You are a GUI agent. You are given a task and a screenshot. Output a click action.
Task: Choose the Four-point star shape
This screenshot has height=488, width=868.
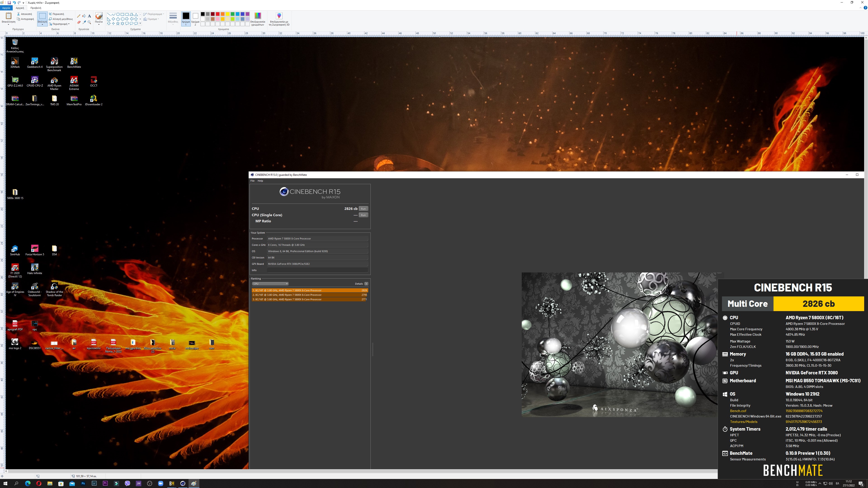(113, 23)
